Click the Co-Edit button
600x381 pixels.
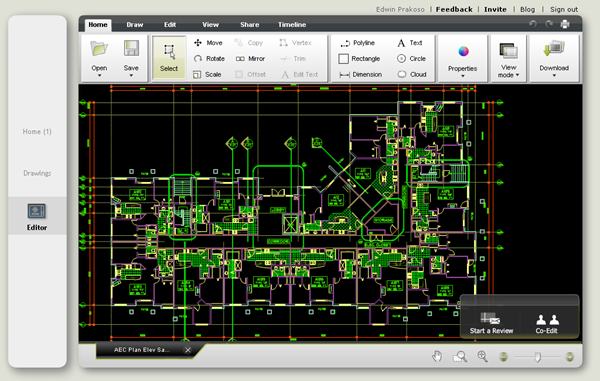[546, 324]
